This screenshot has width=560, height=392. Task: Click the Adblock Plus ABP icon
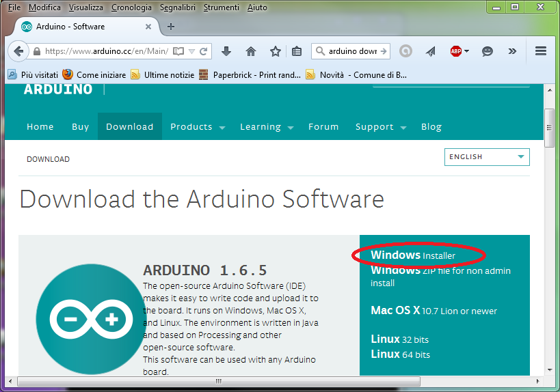click(x=455, y=51)
